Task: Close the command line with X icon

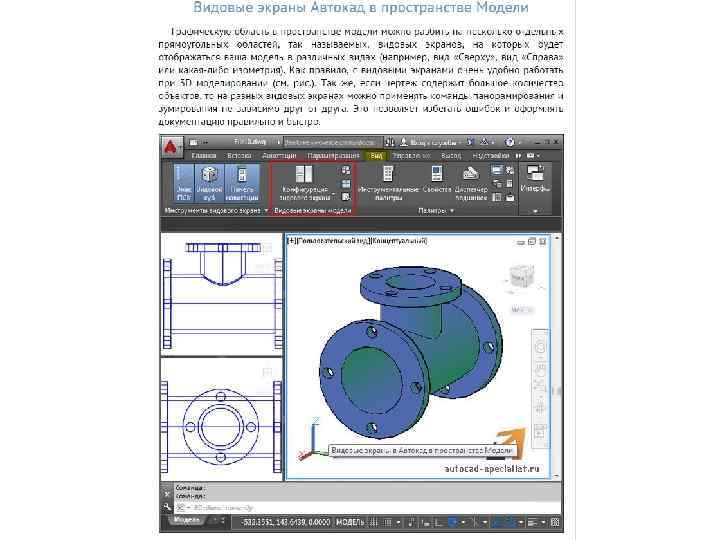Action: [167, 494]
